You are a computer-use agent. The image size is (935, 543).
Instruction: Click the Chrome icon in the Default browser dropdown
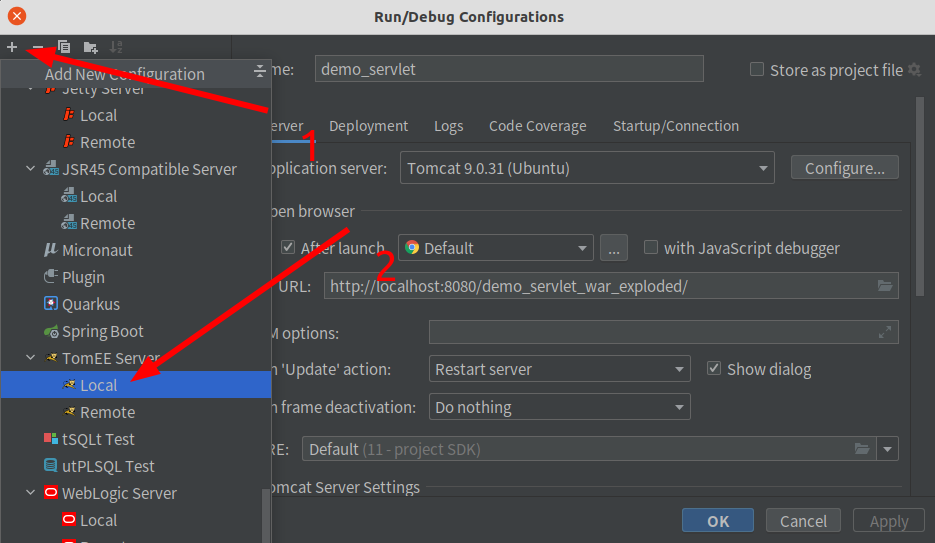click(x=412, y=247)
